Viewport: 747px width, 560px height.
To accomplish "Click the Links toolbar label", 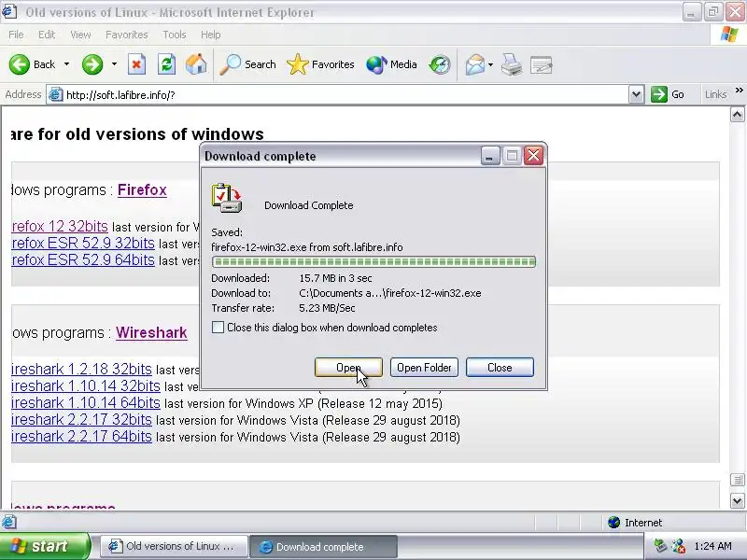I will coord(715,94).
